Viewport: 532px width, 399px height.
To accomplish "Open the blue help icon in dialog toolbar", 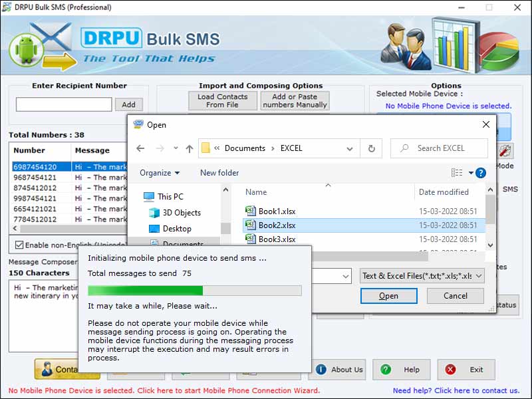I will point(480,173).
